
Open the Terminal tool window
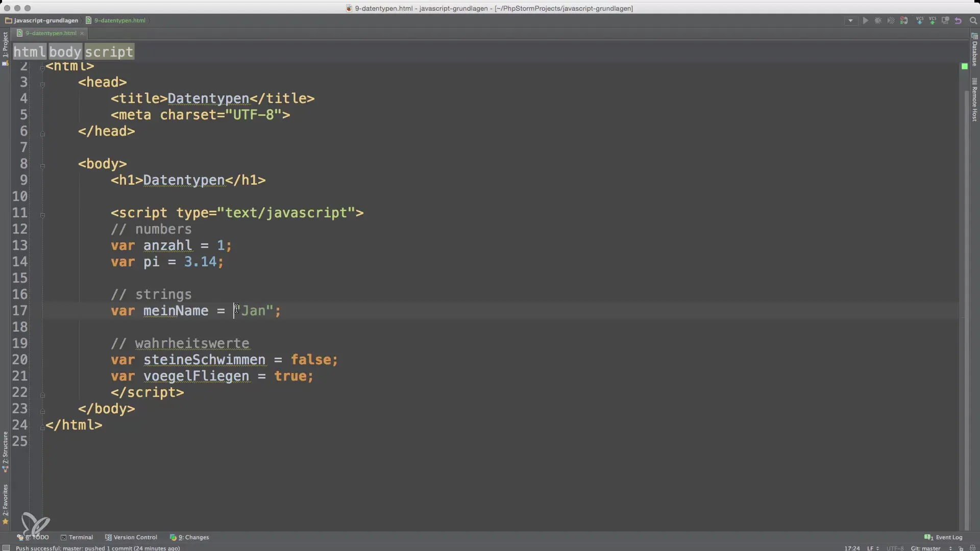(77, 537)
